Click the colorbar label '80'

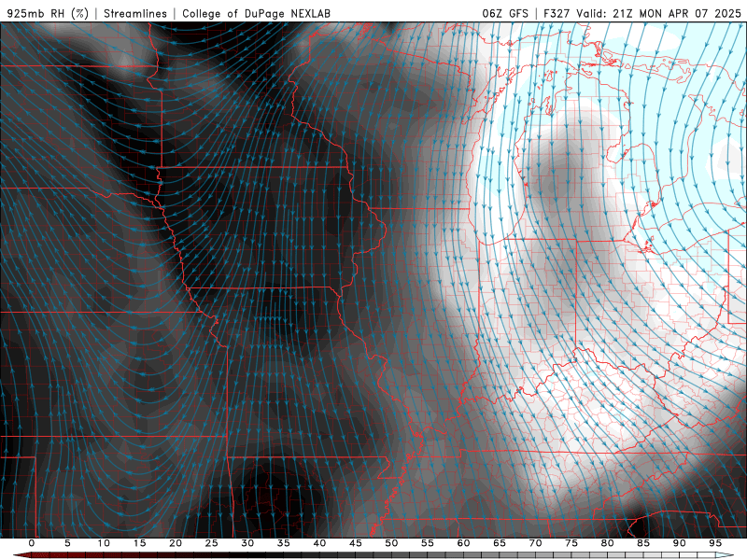point(607,543)
